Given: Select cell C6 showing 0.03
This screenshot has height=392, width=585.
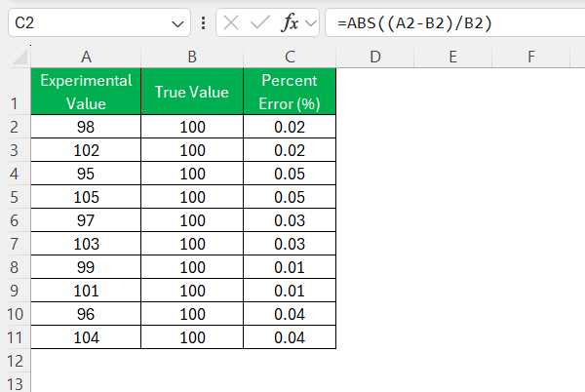Looking at the screenshot, I should (x=290, y=220).
